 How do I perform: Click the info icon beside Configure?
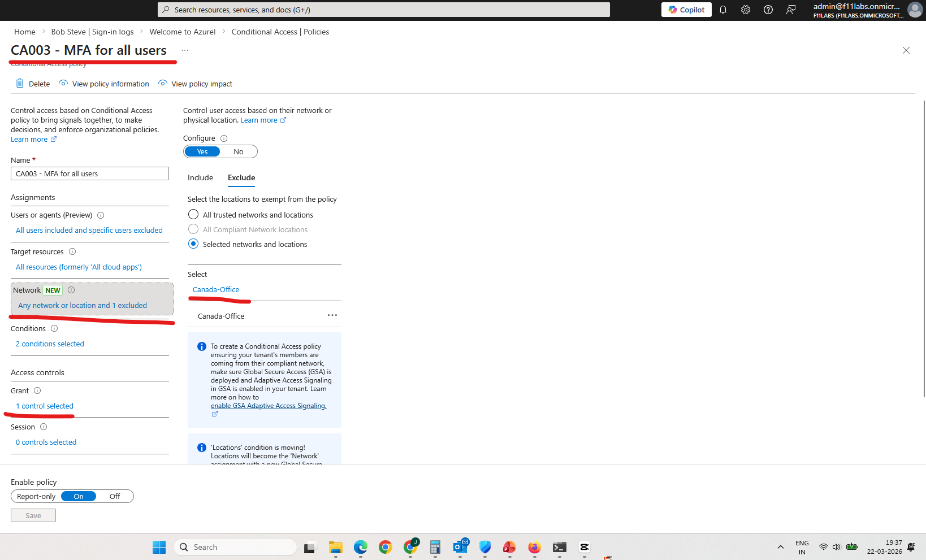pos(224,138)
